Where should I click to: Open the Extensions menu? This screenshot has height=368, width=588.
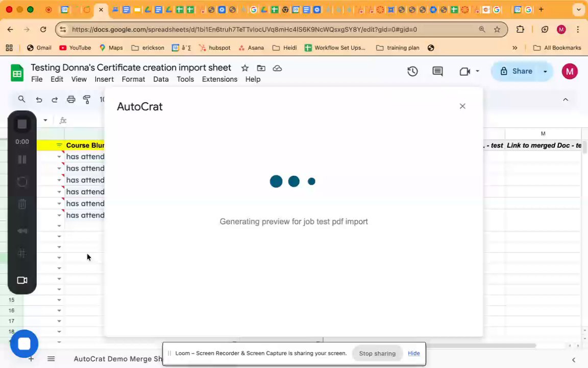point(219,79)
